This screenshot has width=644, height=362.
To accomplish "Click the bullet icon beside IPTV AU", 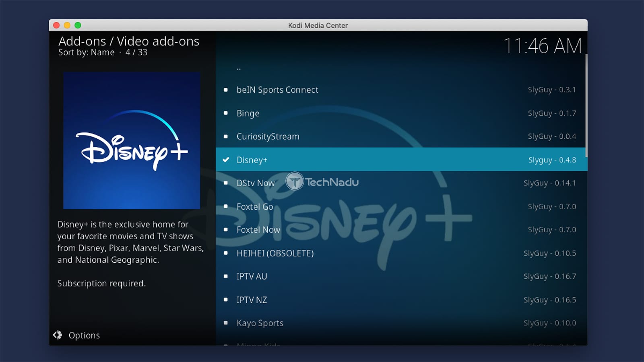I will pyautogui.click(x=226, y=276).
